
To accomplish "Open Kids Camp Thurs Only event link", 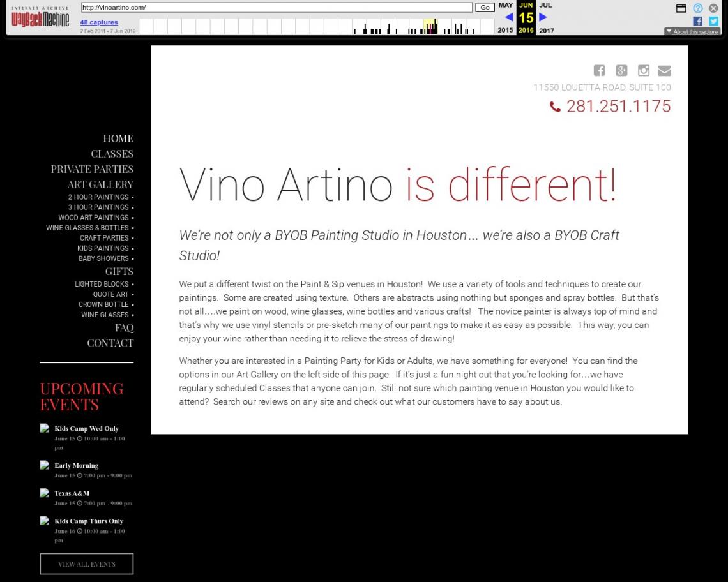I will [x=89, y=521].
